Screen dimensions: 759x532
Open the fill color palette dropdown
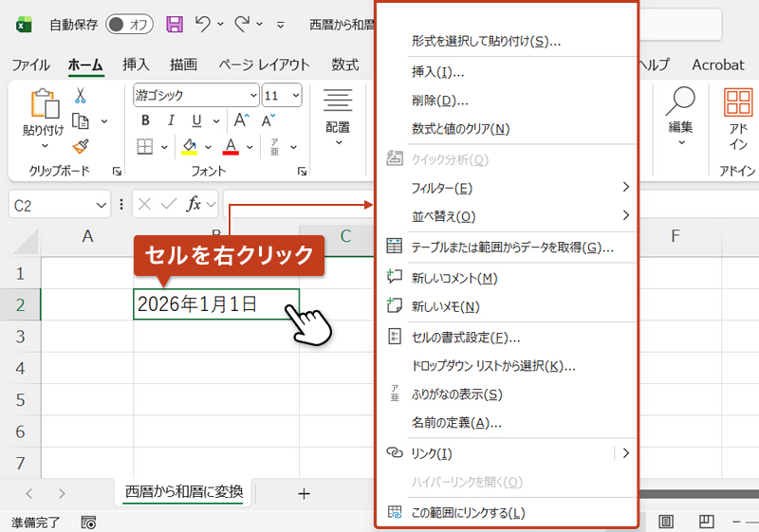208,147
